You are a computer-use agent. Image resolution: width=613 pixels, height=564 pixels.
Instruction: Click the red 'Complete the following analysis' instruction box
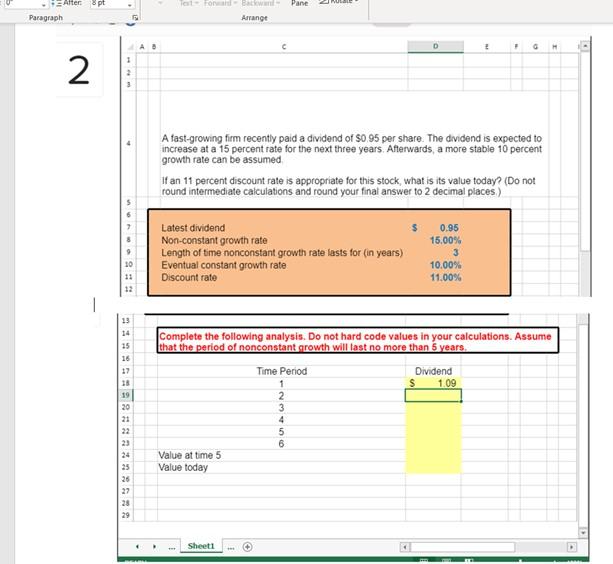[x=358, y=340]
